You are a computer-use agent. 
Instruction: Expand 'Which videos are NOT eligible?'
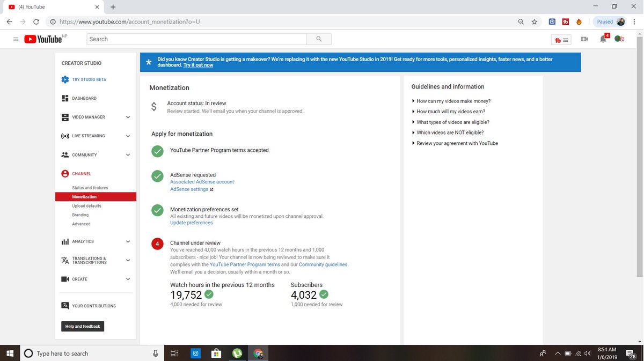click(448, 132)
